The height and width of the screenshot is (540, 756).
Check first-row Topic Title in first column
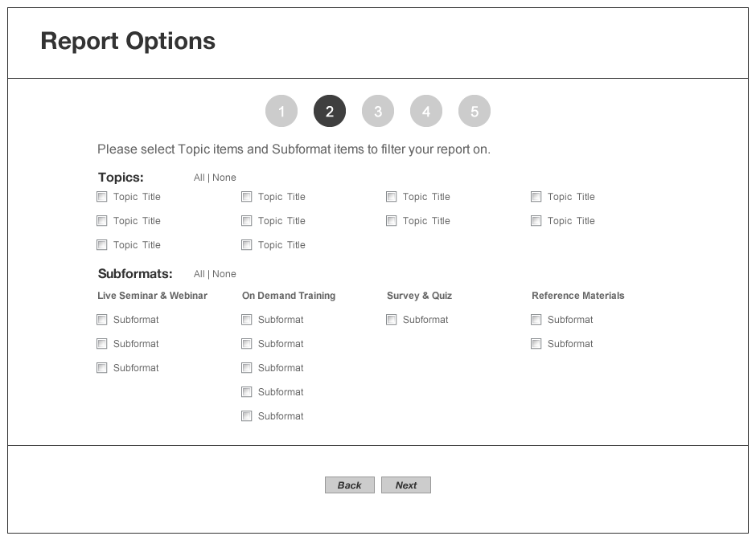click(x=101, y=197)
